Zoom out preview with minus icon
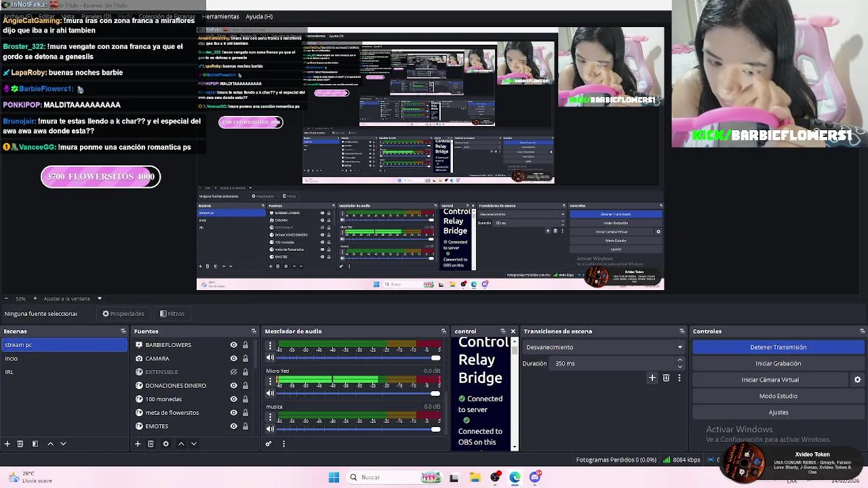 point(6,298)
